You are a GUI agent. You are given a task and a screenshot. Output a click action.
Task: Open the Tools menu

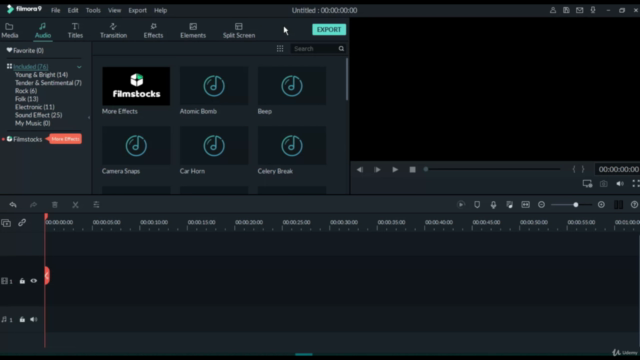(x=93, y=10)
